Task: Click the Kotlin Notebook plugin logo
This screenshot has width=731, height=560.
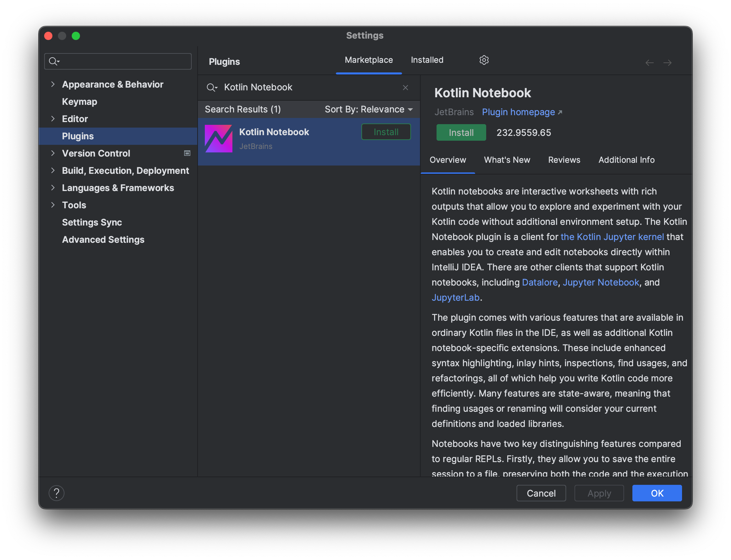Action: coord(219,139)
